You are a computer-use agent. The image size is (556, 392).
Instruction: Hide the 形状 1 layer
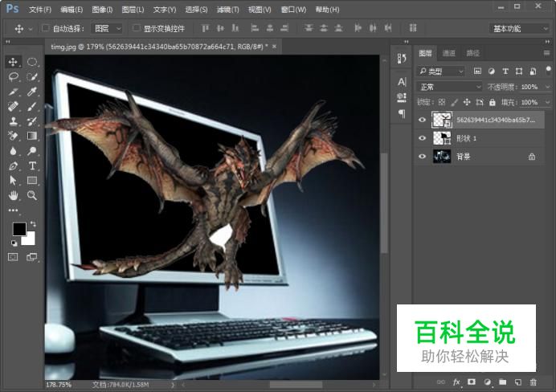pyautogui.click(x=423, y=138)
